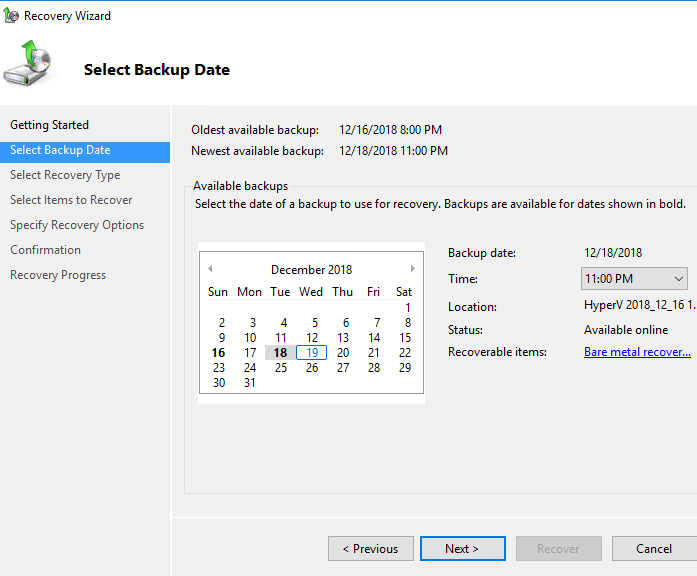Select December 12 in calendar
This screenshot has height=576, width=697.
[x=312, y=338]
